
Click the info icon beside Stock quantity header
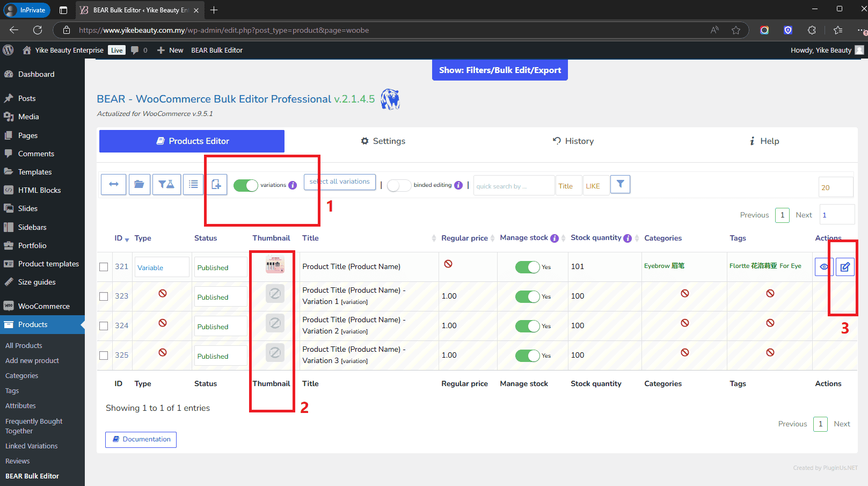[x=628, y=238]
